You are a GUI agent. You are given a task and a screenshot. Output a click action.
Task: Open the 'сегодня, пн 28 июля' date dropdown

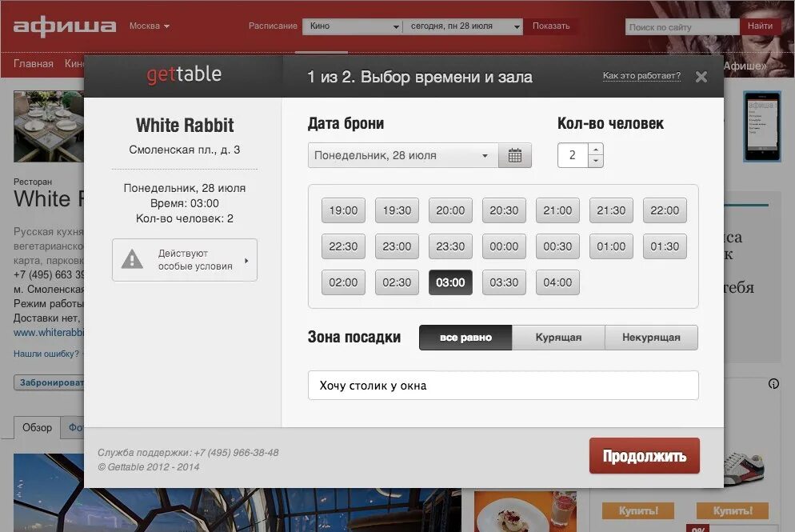point(463,26)
